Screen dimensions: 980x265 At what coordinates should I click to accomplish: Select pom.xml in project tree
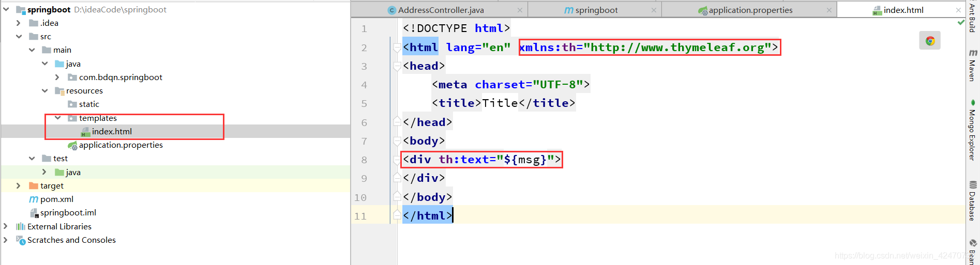[175, 199]
